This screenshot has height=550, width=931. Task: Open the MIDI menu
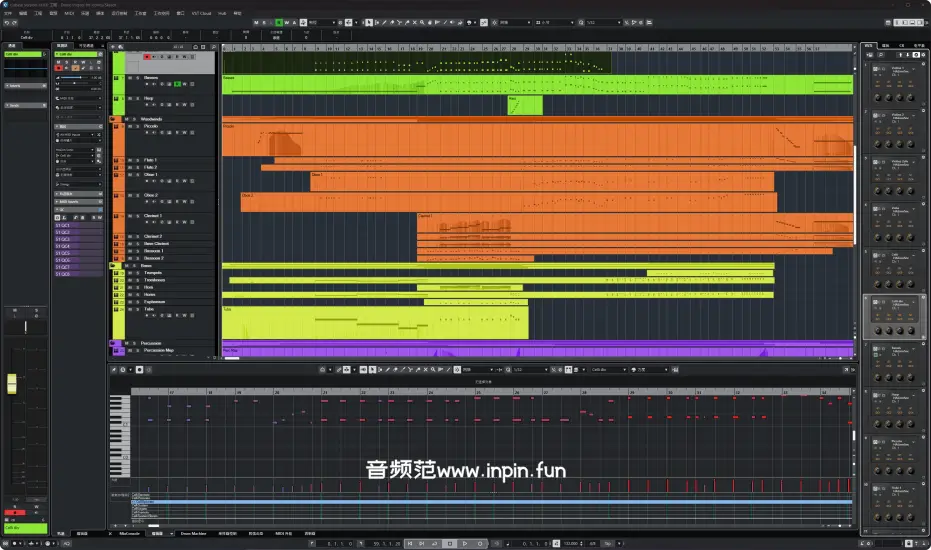click(x=69, y=13)
